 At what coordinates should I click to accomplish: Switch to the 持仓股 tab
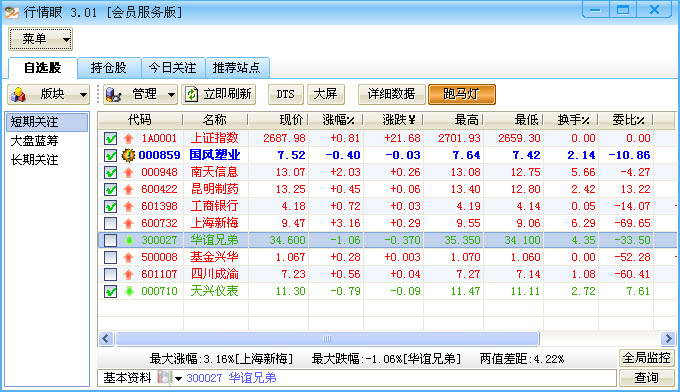point(109,68)
